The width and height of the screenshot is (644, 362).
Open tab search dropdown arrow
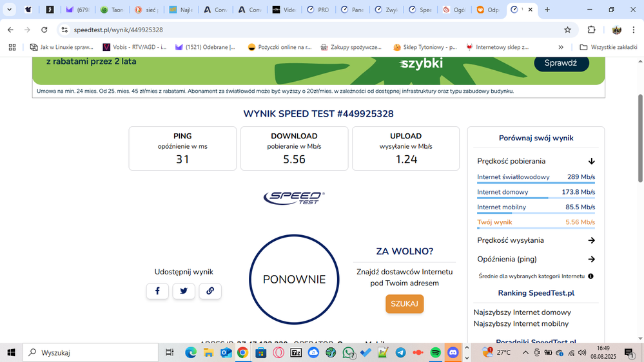(x=9, y=10)
